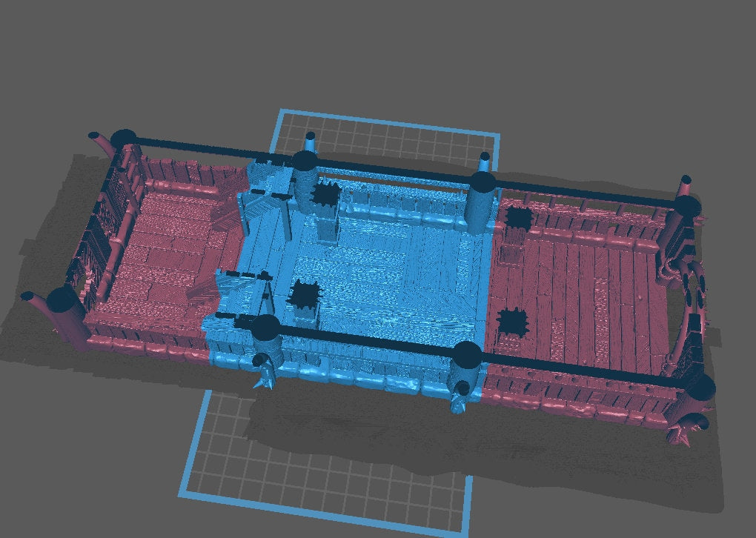Click the blue section's back-right post cap
Screen dimensions: 756x538
click(x=482, y=182)
